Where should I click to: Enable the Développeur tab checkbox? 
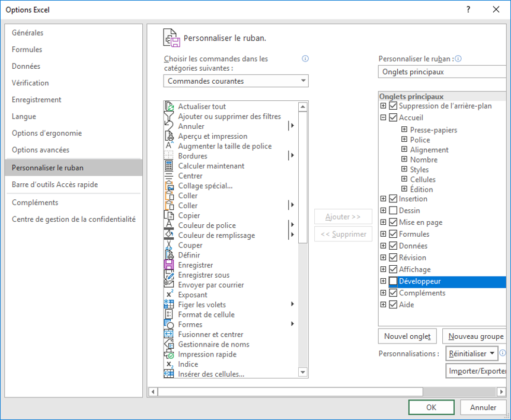click(x=394, y=281)
